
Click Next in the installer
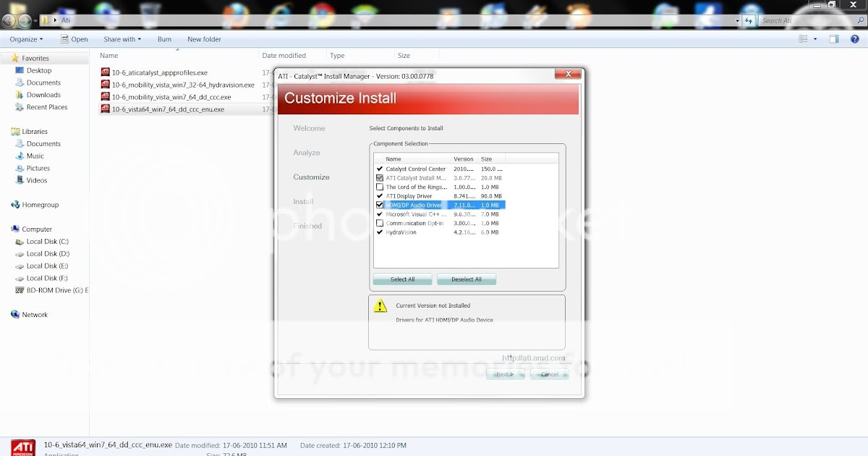coord(506,374)
